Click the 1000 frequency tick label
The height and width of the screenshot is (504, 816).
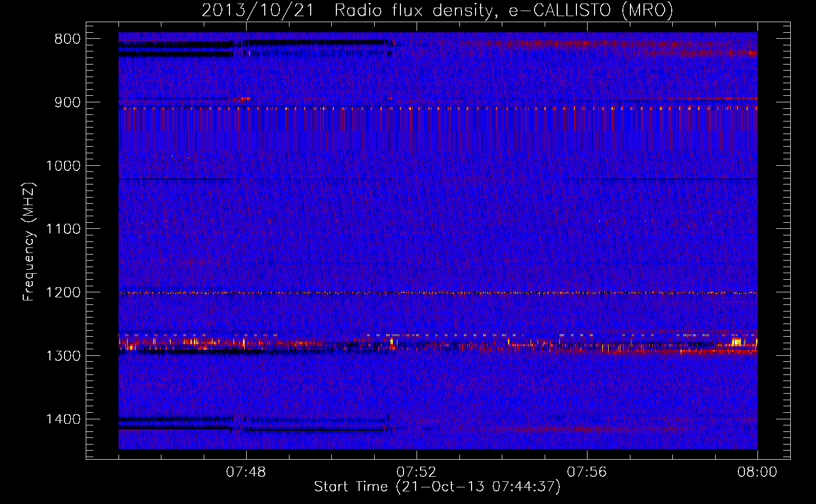click(x=63, y=166)
